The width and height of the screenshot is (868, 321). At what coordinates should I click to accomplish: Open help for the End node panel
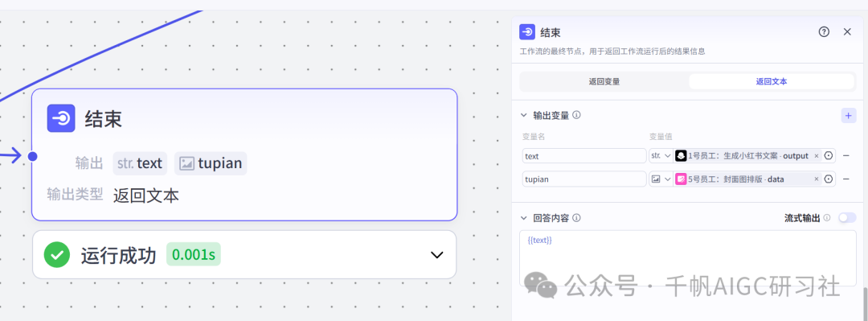824,31
